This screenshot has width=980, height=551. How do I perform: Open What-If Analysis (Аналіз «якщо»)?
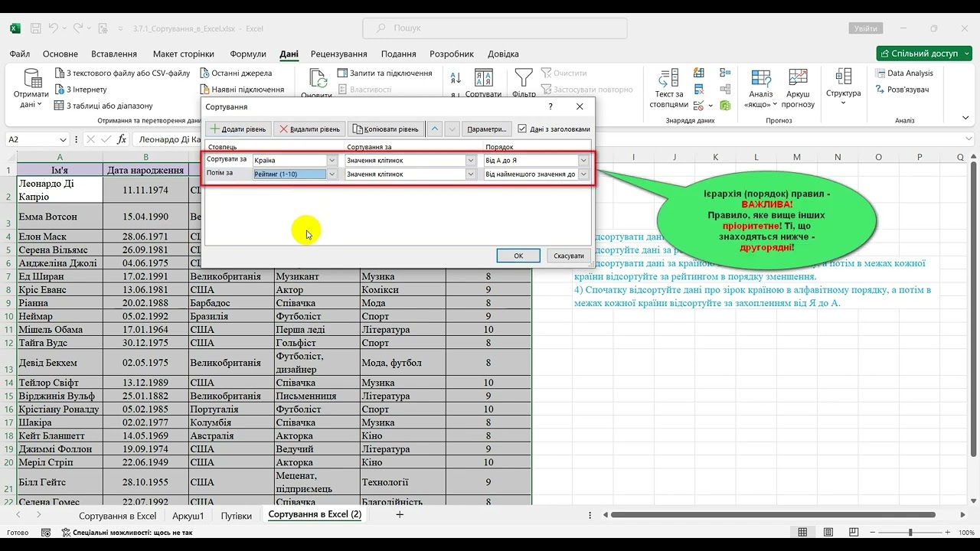pyautogui.click(x=761, y=89)
